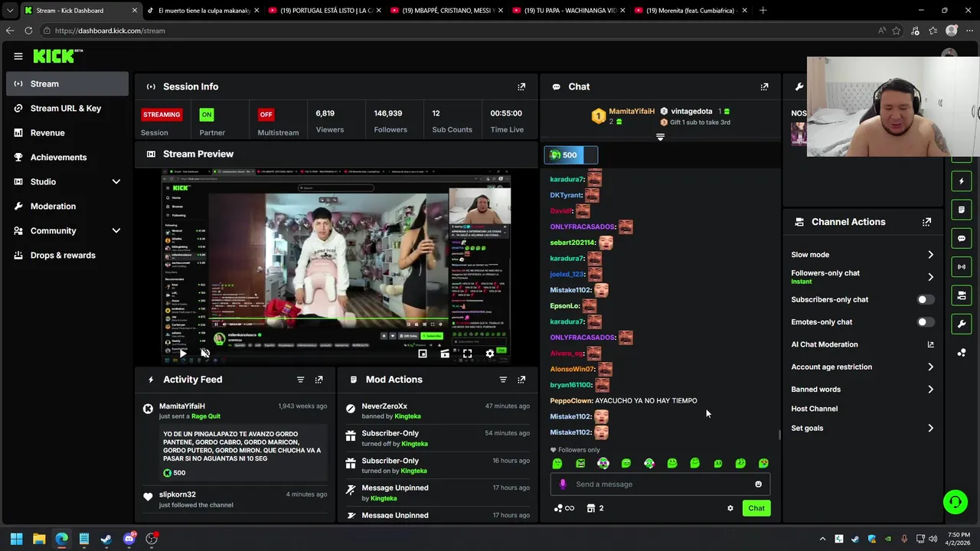Open the channel points infinity balance

pyautogui.click(x=564, y=508)
